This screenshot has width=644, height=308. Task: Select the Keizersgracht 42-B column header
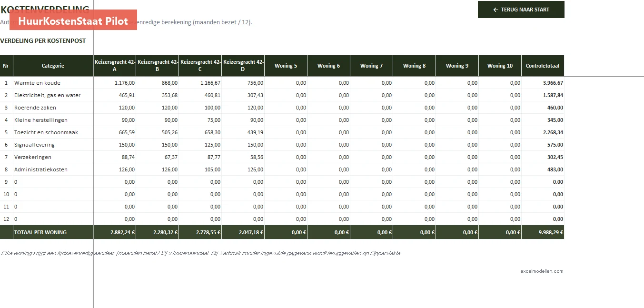click(158, 66)
